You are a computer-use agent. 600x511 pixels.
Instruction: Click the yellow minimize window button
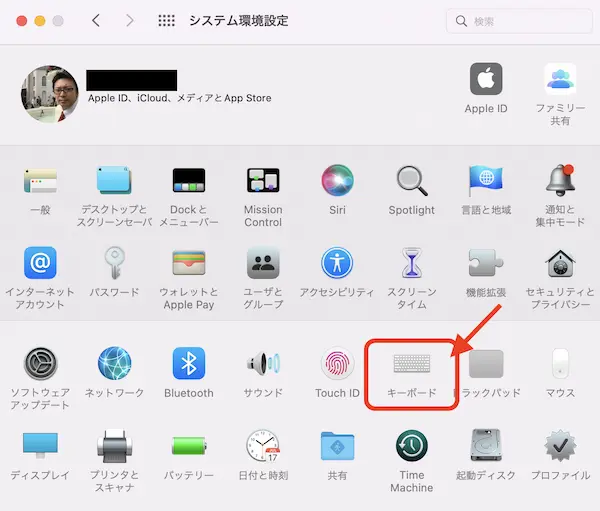click(40, 21)
